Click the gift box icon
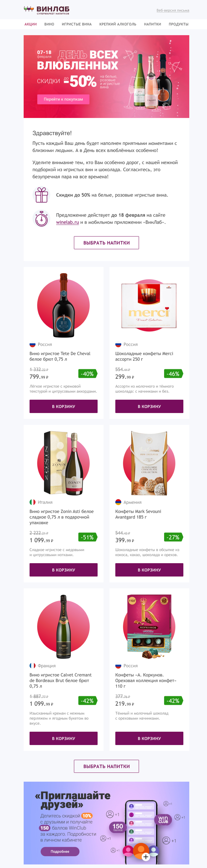Viewport: 207px width, 868px height. [x=41, y=195]
